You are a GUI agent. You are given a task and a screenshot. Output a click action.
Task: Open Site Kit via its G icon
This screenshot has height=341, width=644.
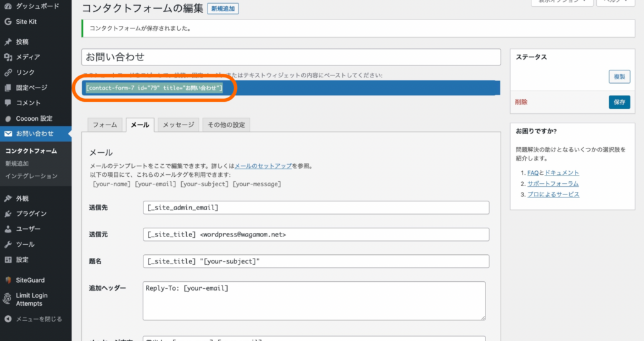pyautogui.click(x=8, y=21)
